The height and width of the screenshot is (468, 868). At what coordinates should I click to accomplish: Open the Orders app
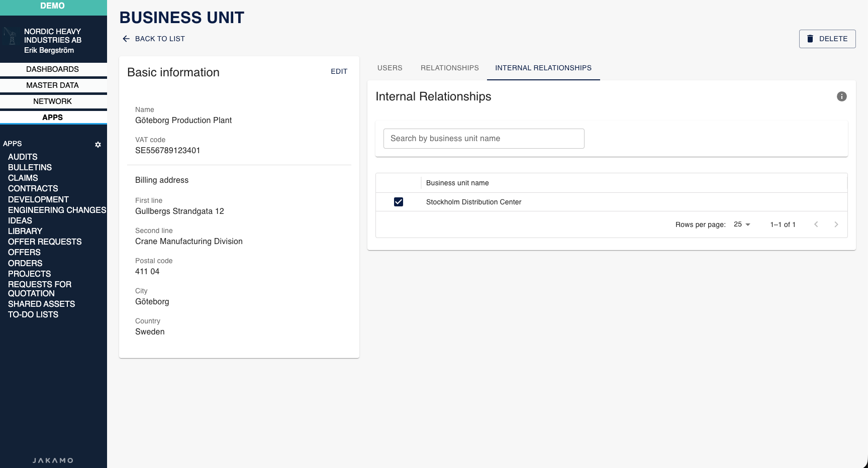[24, 263]
